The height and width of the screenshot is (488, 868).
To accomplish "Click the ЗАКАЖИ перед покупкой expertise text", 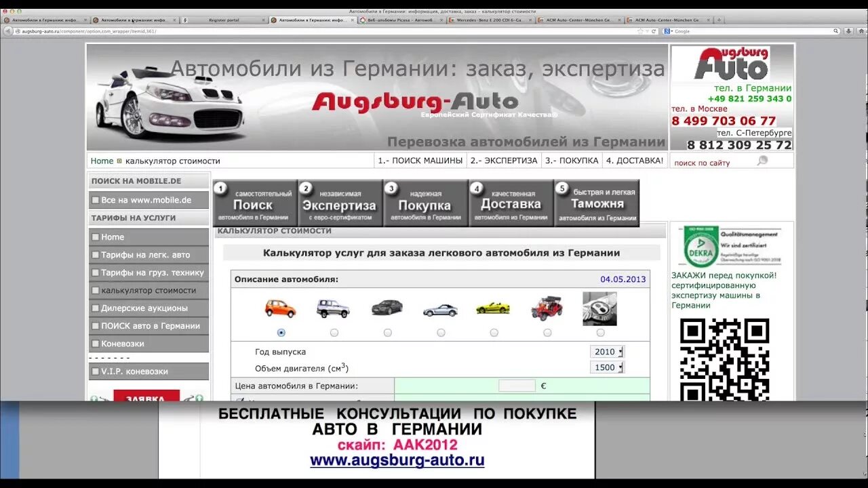I will (x=724, y=290).
